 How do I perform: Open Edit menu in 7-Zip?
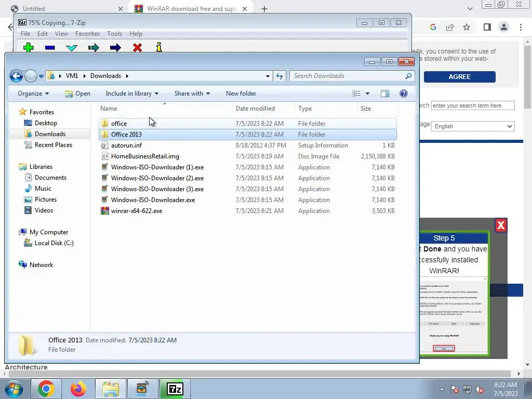[x=43, y=34]
